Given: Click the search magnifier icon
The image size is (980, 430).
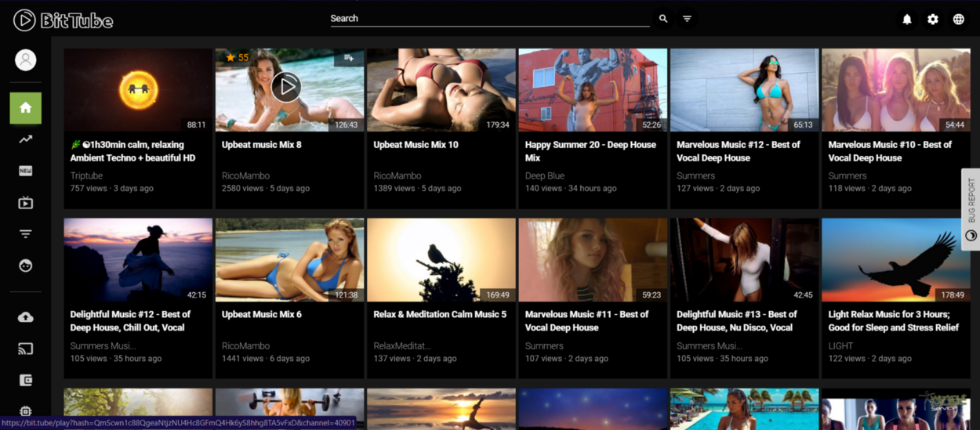Looking at the screenshot, I should [663, 19].
